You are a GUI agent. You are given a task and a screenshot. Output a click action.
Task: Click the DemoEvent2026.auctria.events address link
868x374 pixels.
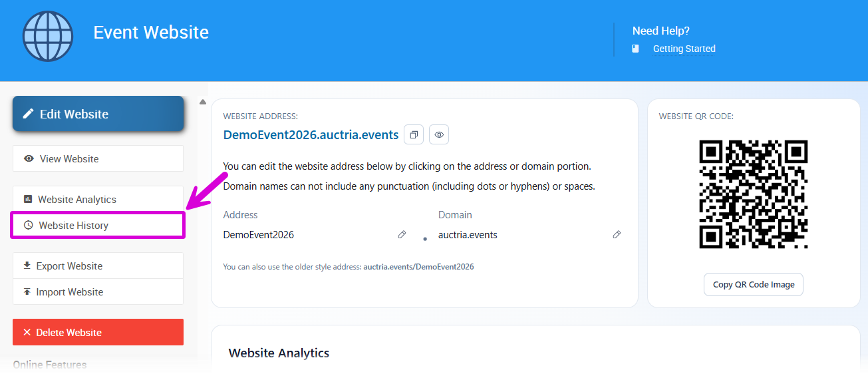pos(311,135)
